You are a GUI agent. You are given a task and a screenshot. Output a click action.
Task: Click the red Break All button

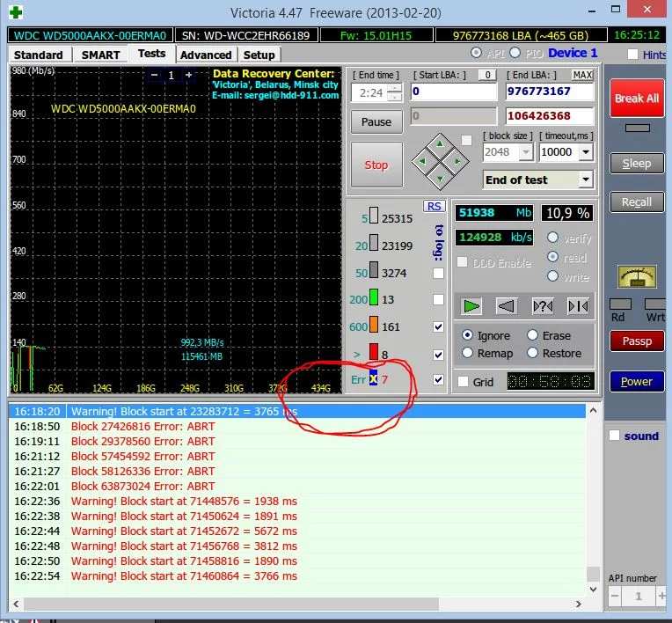(x=636, y=99)
